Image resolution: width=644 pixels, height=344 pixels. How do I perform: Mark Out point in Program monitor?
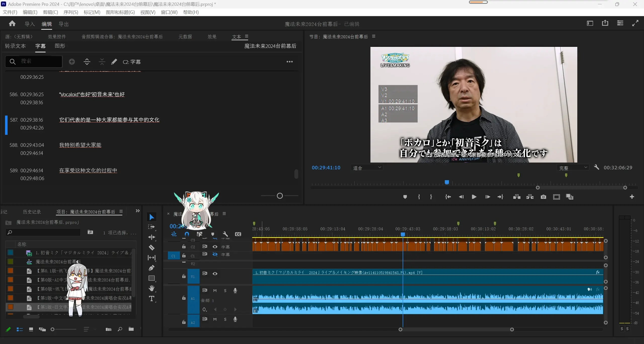pyautogui.click(x=431, y=197)
